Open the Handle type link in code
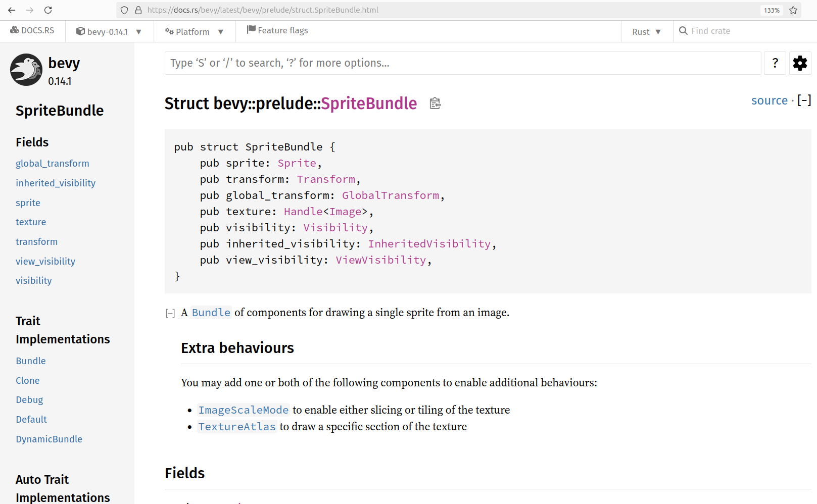Viewport: 817px width, 504px height. pyautogui.click(x=303, y=212)
